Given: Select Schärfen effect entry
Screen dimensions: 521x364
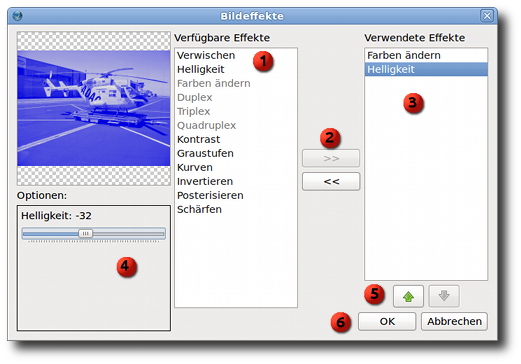Looking at the screenshot, I should pos(199,209).
